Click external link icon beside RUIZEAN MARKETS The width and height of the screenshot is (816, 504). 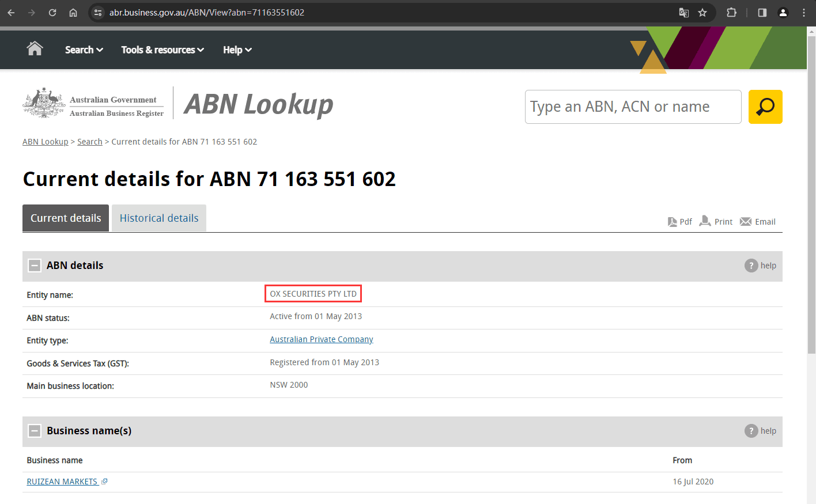click(104, 482)
